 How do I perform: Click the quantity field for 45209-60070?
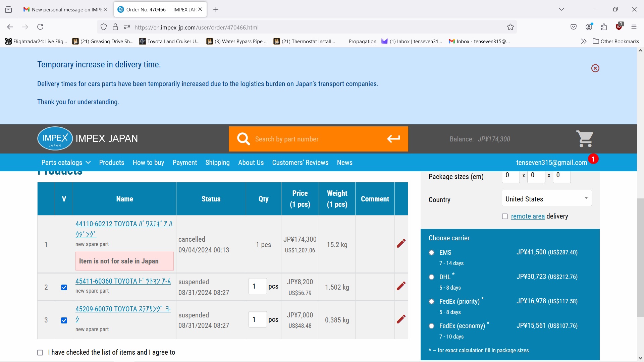tap(258, 319)
